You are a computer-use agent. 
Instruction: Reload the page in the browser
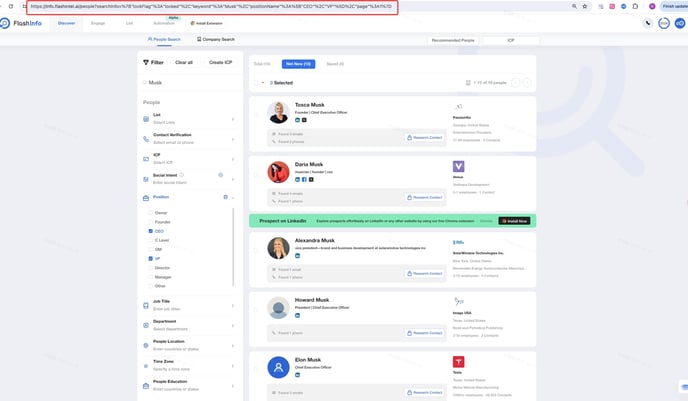[x=11, y=6]
